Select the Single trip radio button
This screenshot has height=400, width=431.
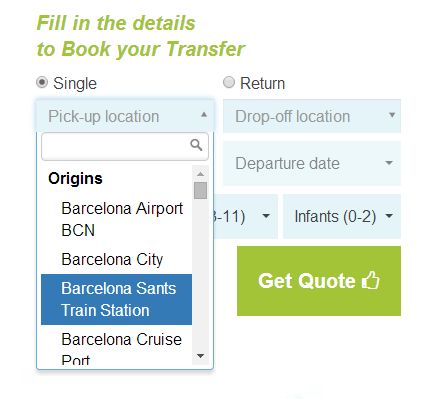(x=42, y=82)
